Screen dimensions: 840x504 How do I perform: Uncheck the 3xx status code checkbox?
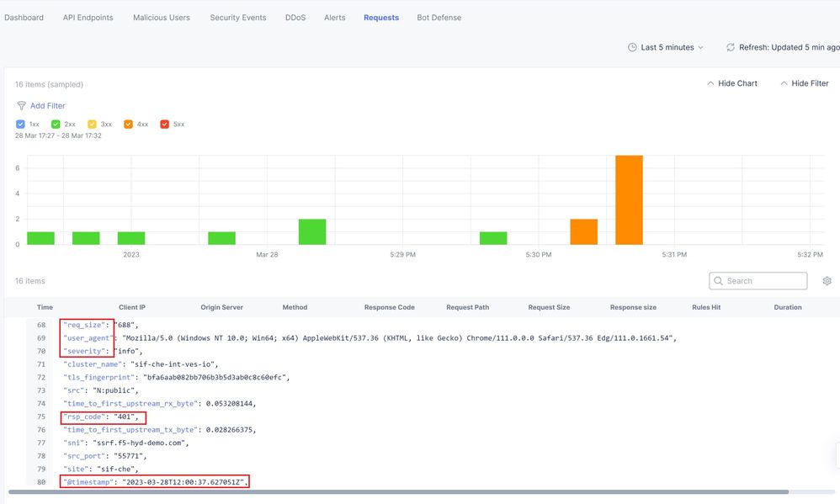point(92,125)
